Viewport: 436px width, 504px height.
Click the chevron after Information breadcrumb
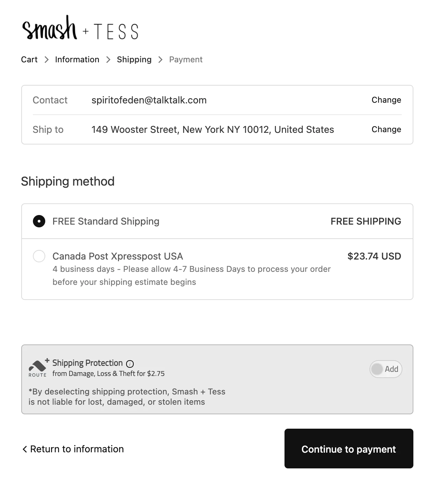(x=108, y=60)
